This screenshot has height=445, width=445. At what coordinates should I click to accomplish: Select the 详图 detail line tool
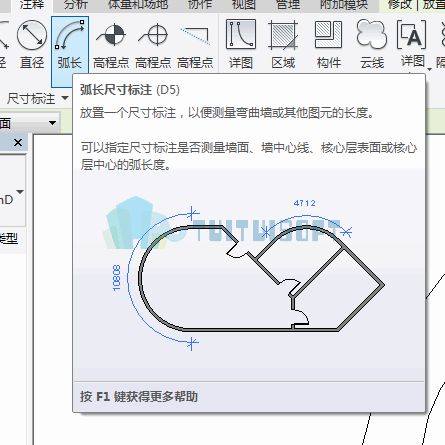click(241, 44)
